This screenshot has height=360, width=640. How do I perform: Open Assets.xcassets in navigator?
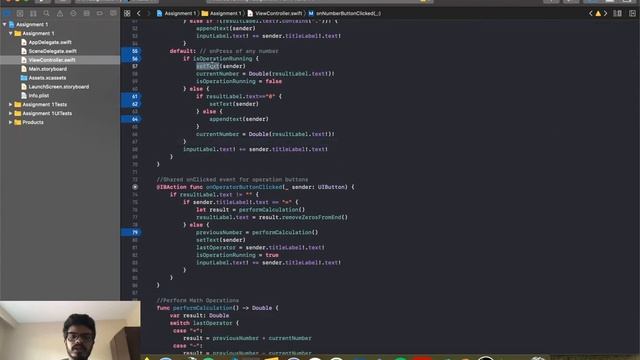[x=43, y=78]
